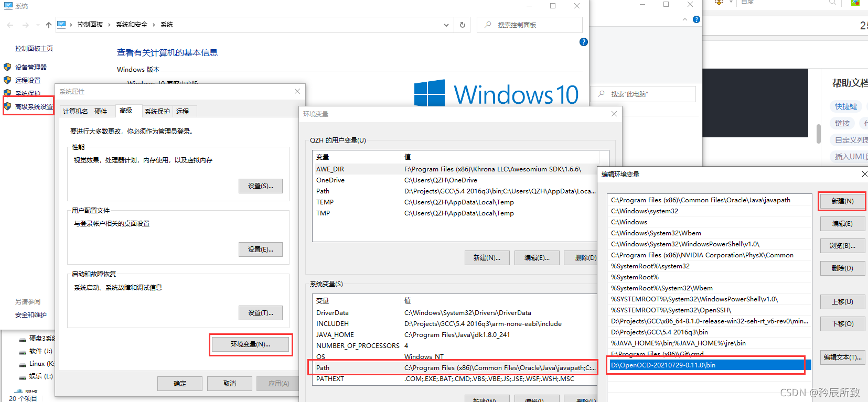The width and height of the screenshot is (868, 402).
Task: Click performance 设置(S)... button
Action: (261, 186)
